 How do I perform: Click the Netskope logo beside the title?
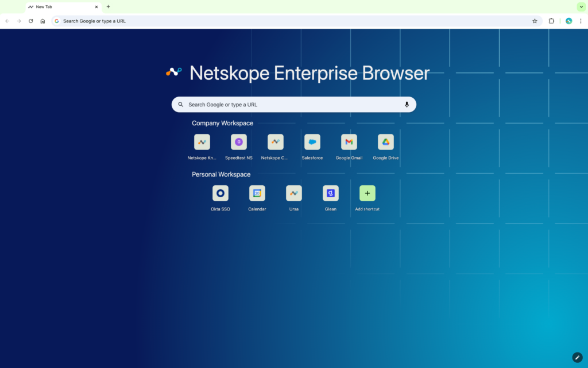click(174, 71)
